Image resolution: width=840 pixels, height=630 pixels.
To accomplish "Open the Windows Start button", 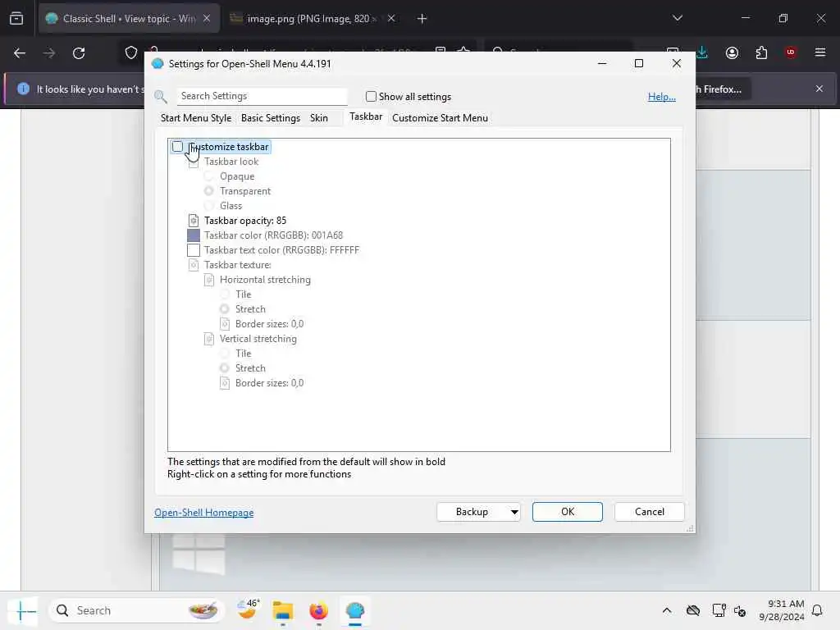I will (x=22, y=610).
